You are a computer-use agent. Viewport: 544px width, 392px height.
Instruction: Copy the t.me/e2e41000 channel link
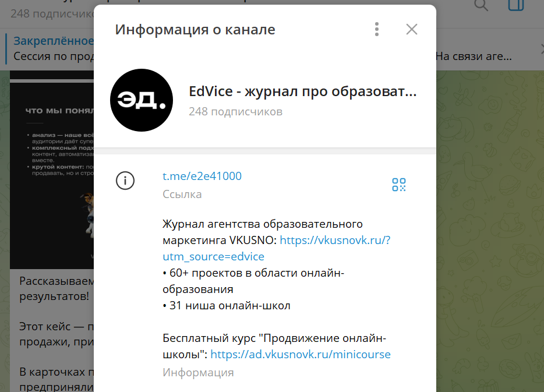click(202, 176)
